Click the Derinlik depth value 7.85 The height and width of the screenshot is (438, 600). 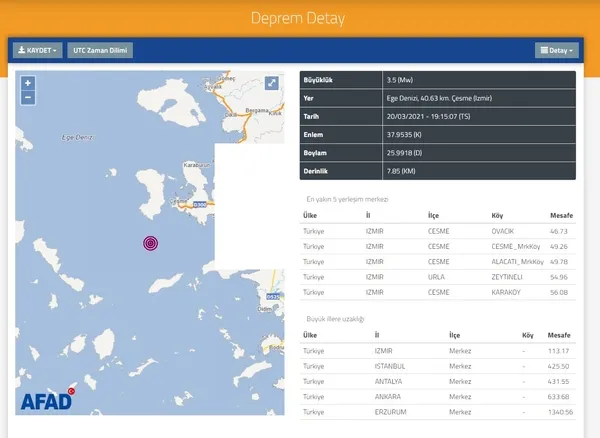400,170
